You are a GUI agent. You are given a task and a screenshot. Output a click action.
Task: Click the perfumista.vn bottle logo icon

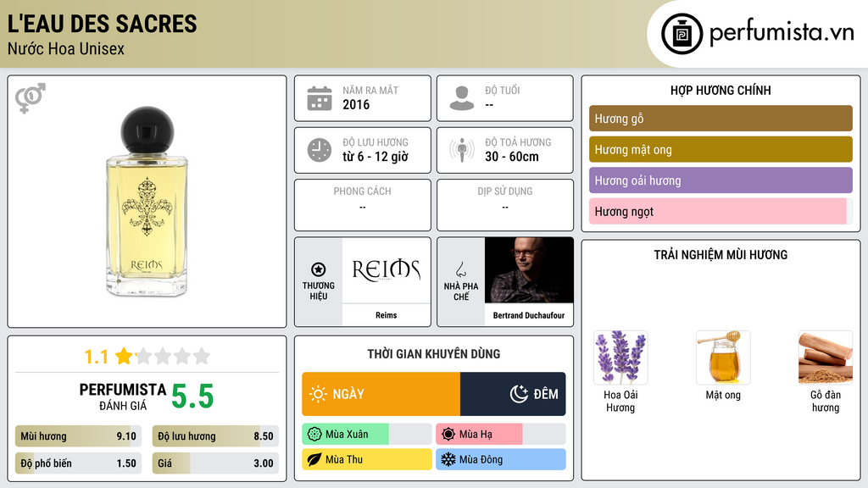[x=682, y=34]
